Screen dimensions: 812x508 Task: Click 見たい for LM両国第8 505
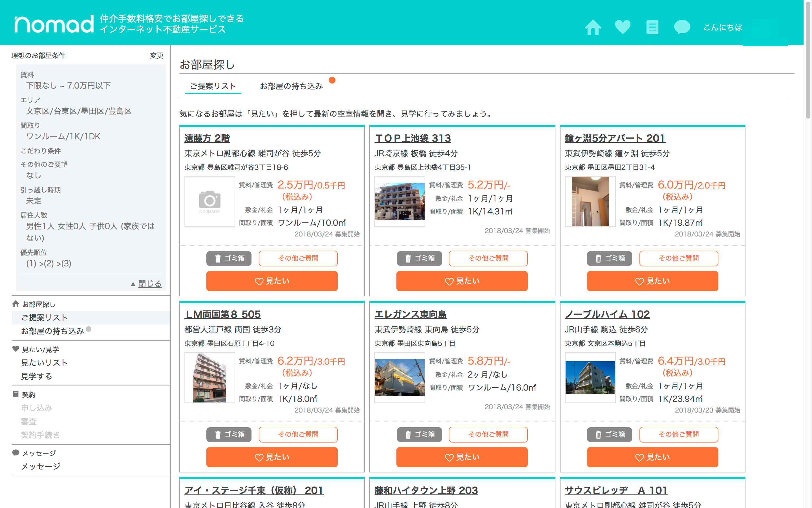272,457
